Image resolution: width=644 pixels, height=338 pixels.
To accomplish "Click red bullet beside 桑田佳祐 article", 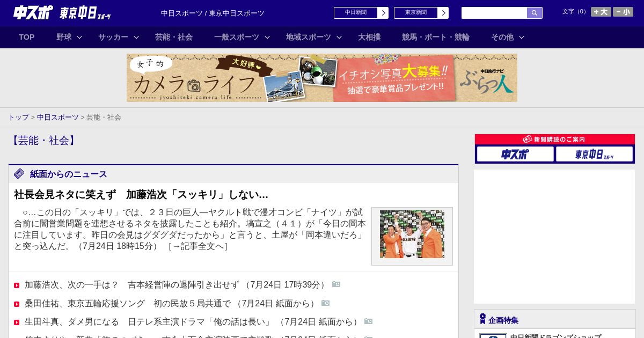I will 17,304.
